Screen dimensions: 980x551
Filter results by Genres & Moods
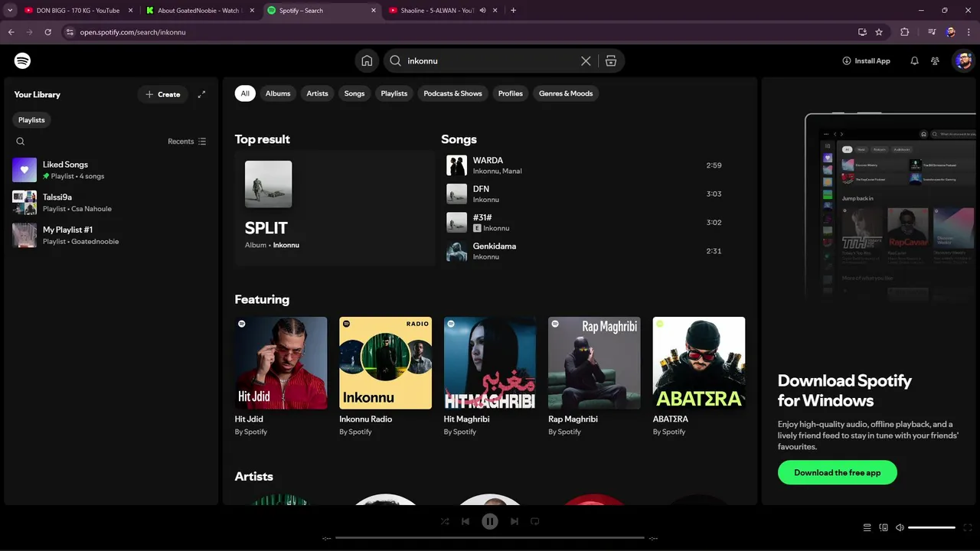[566, 93]
